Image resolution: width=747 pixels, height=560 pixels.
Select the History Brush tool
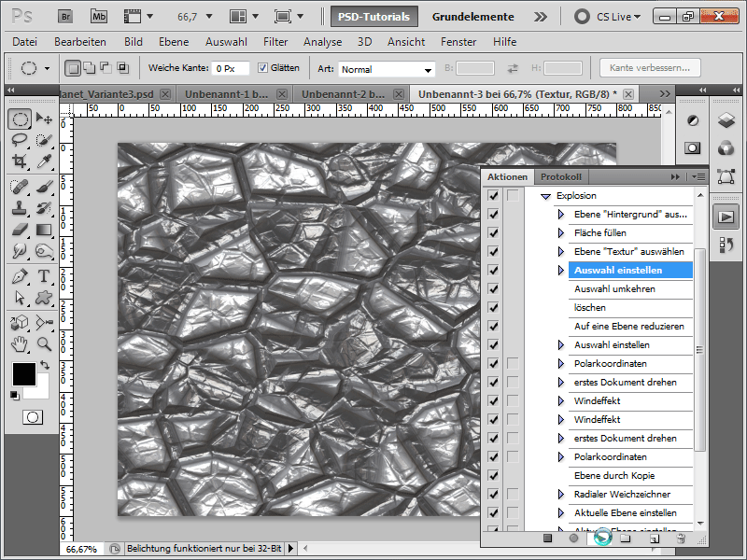[44, 208]
